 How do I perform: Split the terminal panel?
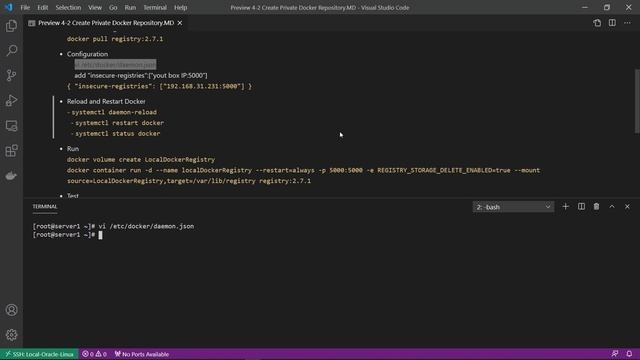point(581,207)
